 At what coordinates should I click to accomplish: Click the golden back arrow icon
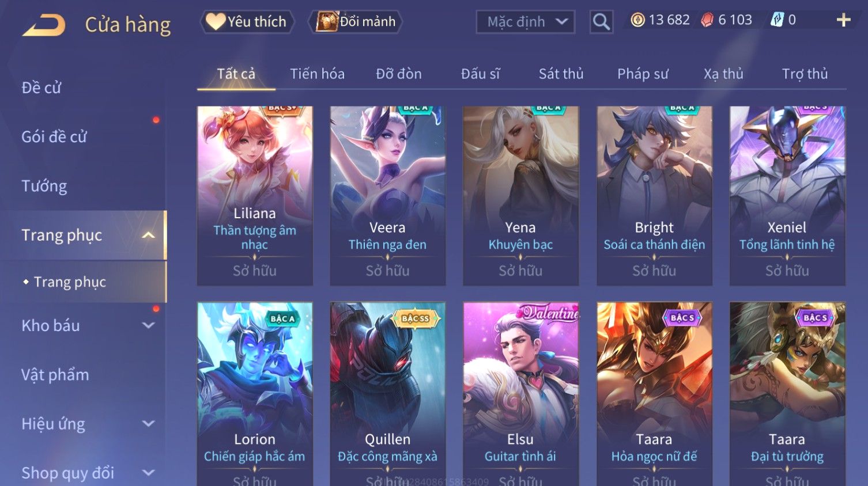pyautogui.click(x=44, y=25)
